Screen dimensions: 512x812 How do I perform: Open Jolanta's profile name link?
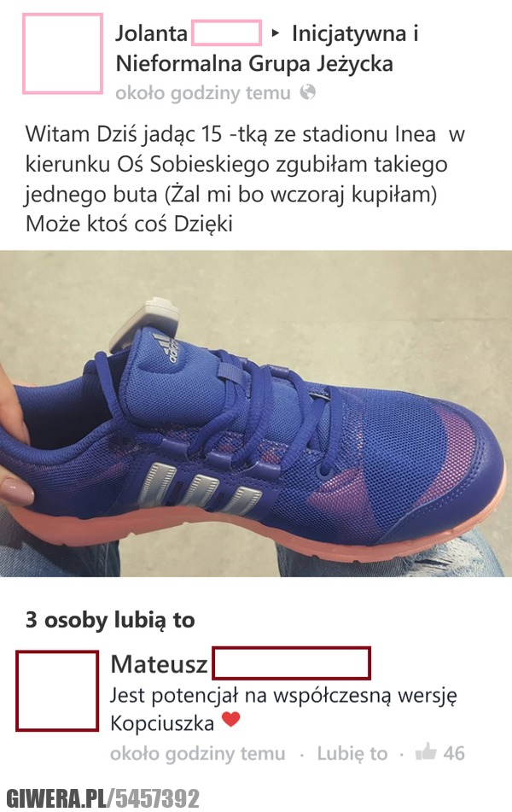(188, 33)
